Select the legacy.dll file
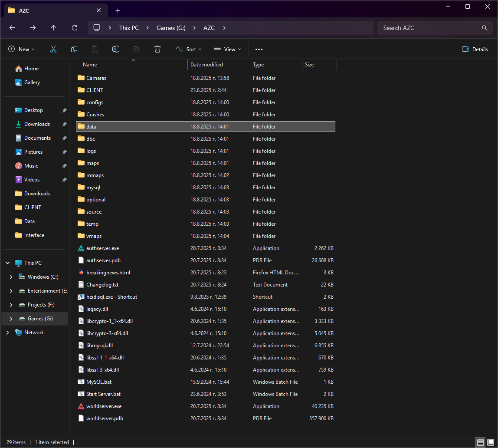Image resolution: width=498 pixels, height=448 pixels. [x=206, y=309]
